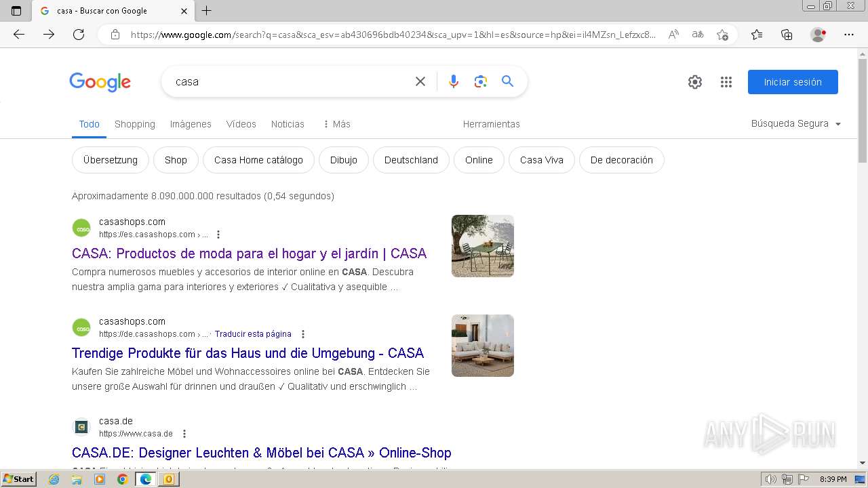Go forward in browser

[49, 35]
